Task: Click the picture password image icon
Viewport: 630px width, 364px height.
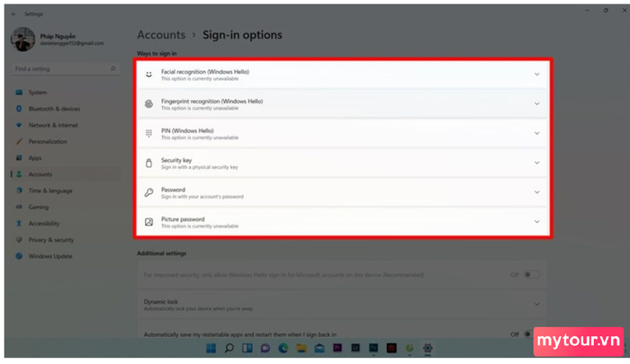Action: pyautogui.click(x=148, y=222)
